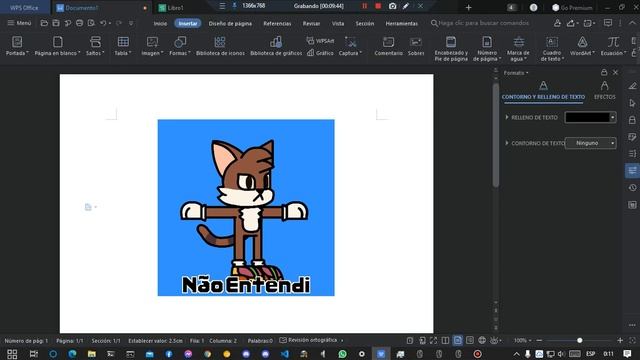Open the Formato panel title dropdown
This screenshot has width=640, height=360.
click(516, 73)
